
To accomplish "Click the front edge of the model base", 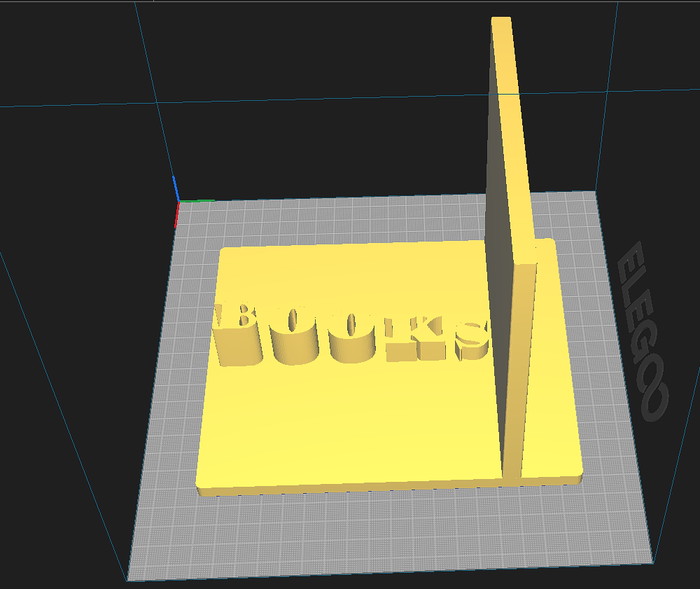I will 350,485.
